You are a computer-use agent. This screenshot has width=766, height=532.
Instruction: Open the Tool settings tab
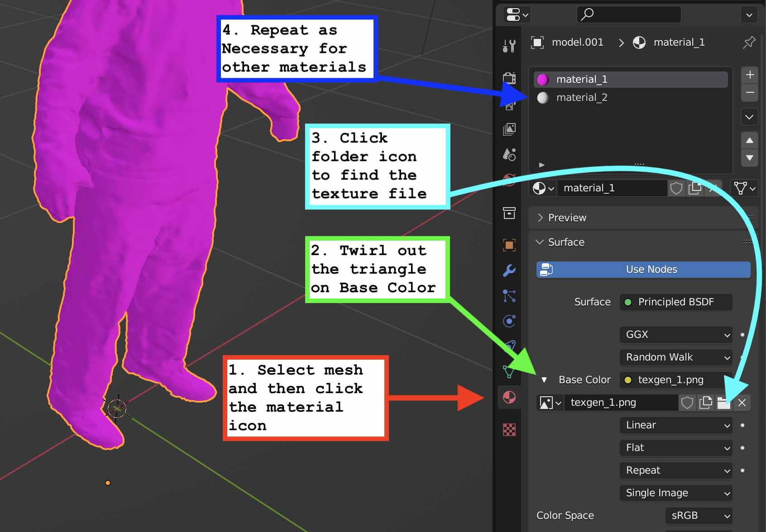[x=509, y=46]
